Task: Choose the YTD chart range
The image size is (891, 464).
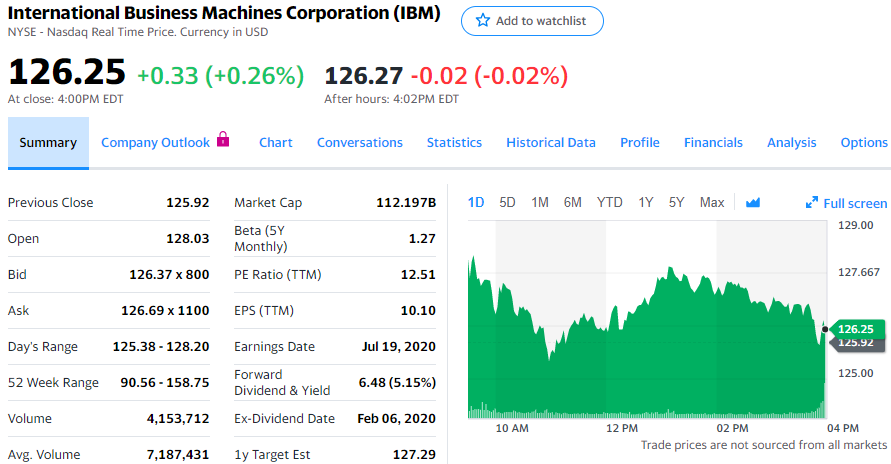Action: click(609, 202)
